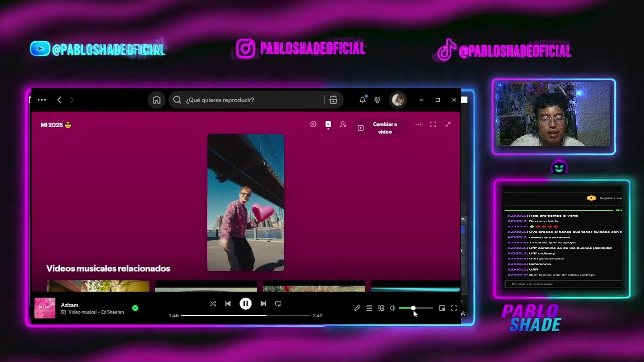
Task: Click the TikTok logo in overlay
Action: (x=445, y=51)
